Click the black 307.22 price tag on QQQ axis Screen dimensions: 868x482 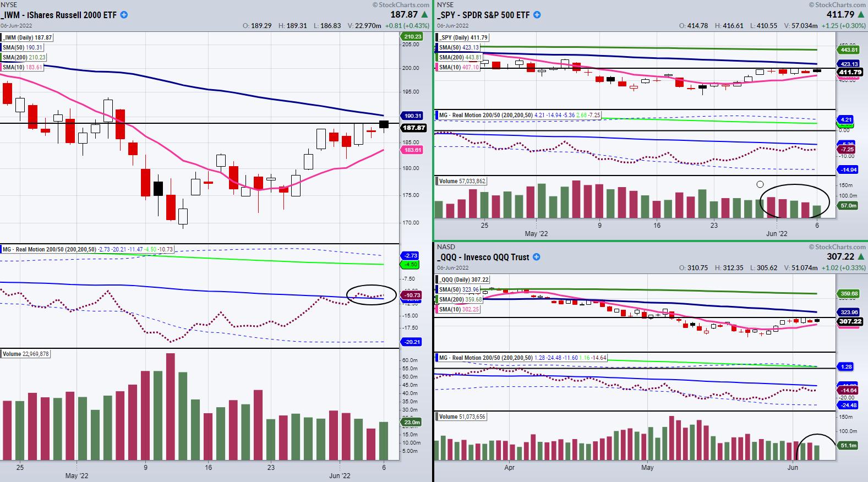850,321
